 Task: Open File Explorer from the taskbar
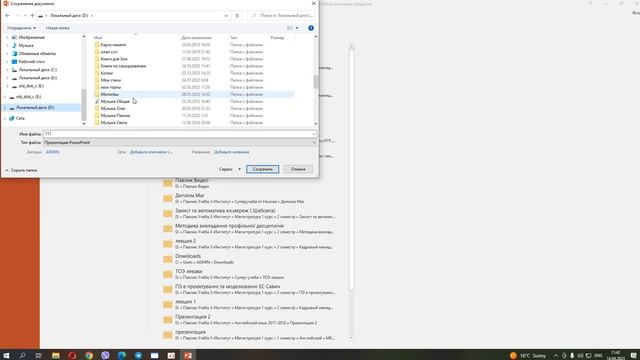pyautogui.click(x=56, y=355)
